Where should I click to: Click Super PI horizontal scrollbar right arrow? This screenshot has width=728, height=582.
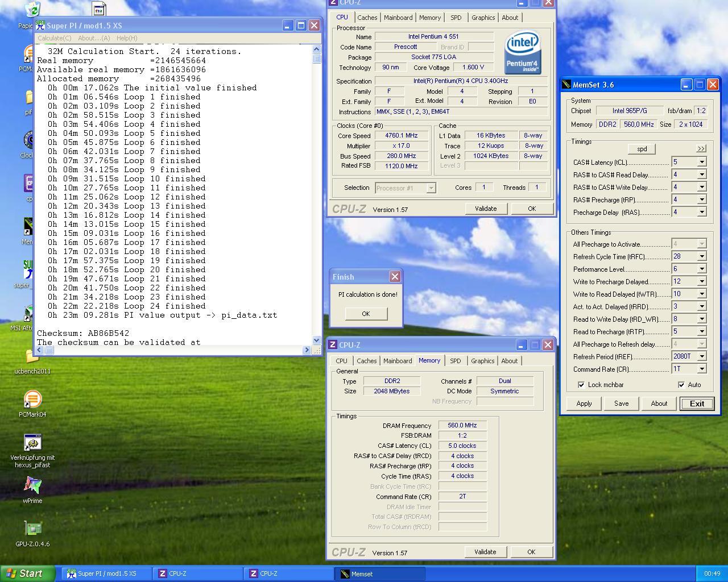click(x=308, y=350)
